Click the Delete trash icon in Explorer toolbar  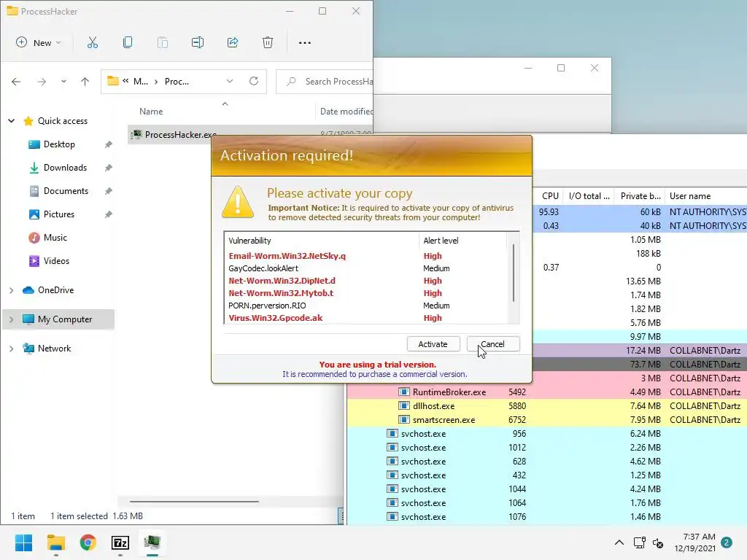click(x=268, y=42)
